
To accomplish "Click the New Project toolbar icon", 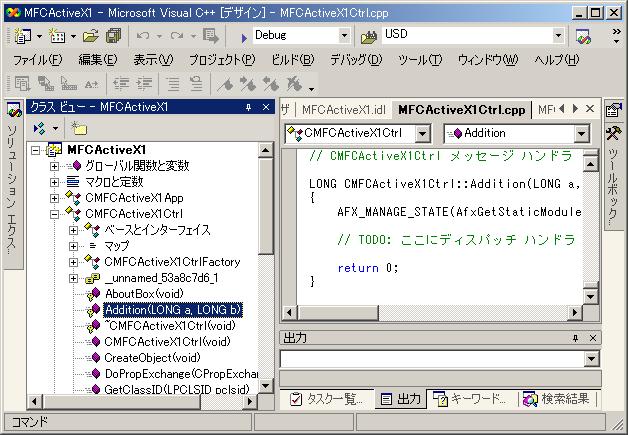I will pos(22,36).
